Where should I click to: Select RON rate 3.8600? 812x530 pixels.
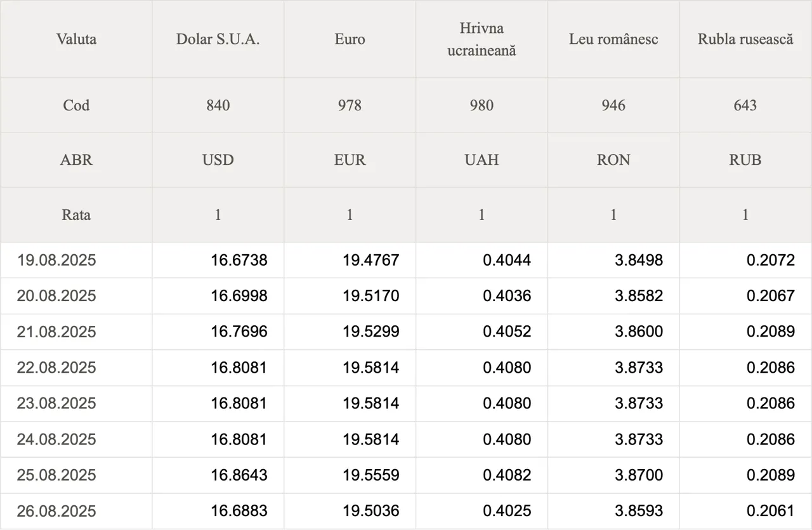(613, 332)
